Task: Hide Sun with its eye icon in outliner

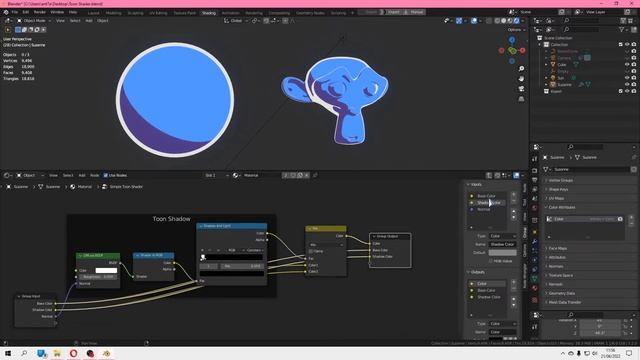Action: coord(627,78)
